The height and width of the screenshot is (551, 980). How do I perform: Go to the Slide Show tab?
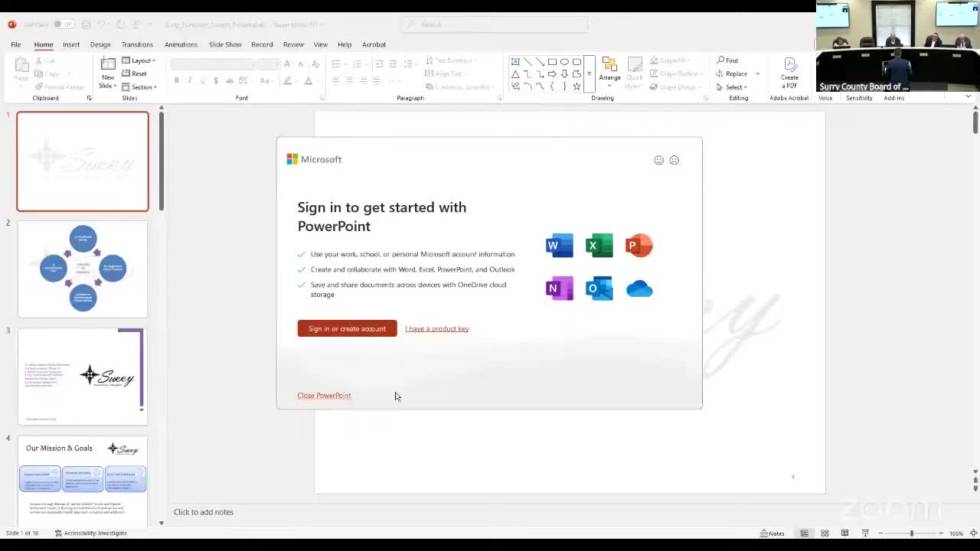click(225, 44)
